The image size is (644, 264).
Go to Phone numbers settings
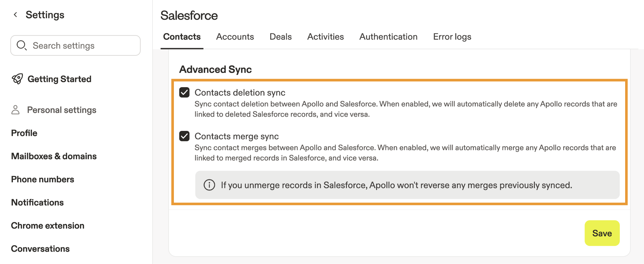[43, 179]
